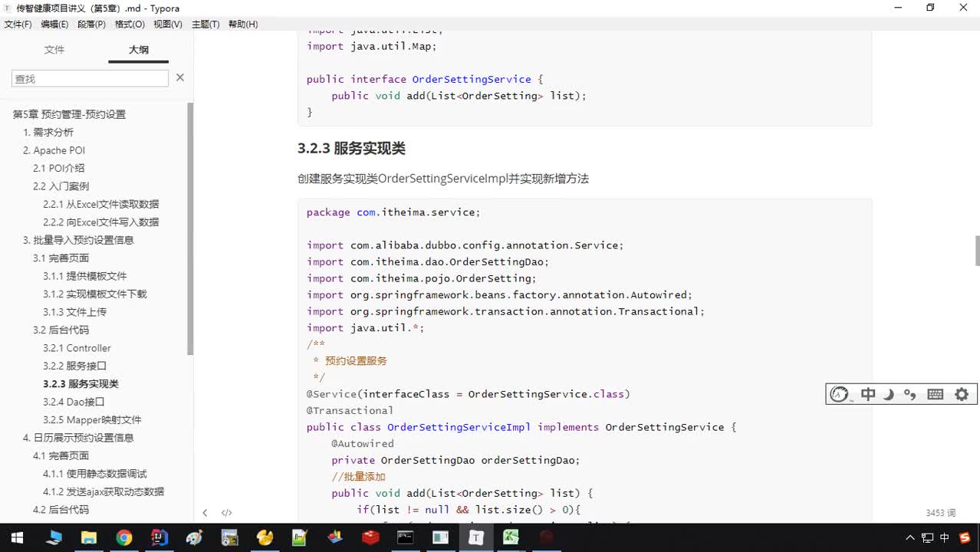980x552 pixels.
Task: Go to outline item 2.2 入门案例
Action: point(61,186)
